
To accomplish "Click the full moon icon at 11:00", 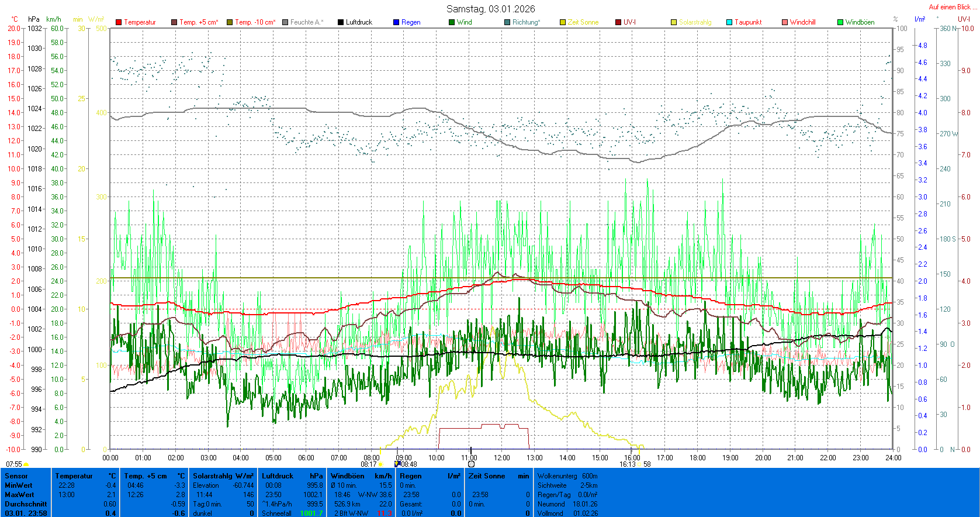I will pyautogui.click(x=471, y=464).
